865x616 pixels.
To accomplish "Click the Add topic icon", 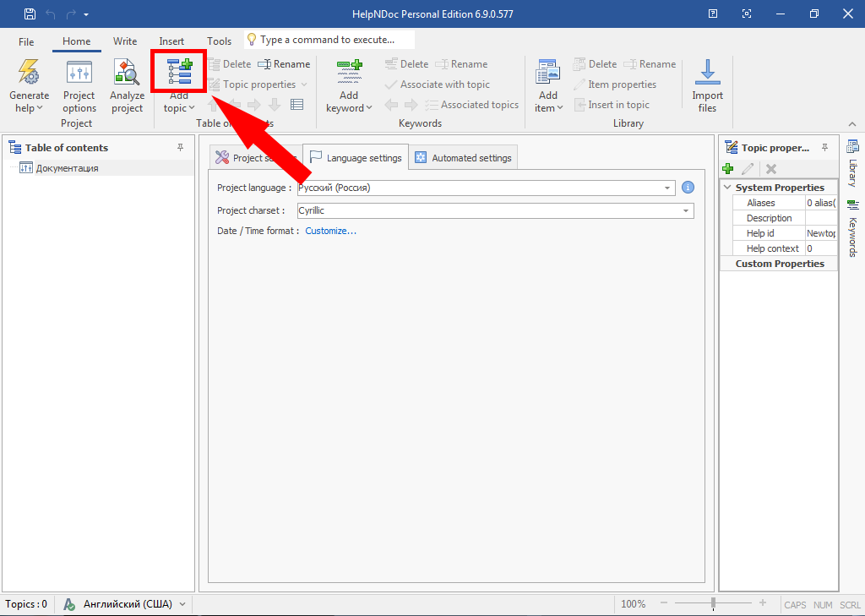I will [179, 73].
